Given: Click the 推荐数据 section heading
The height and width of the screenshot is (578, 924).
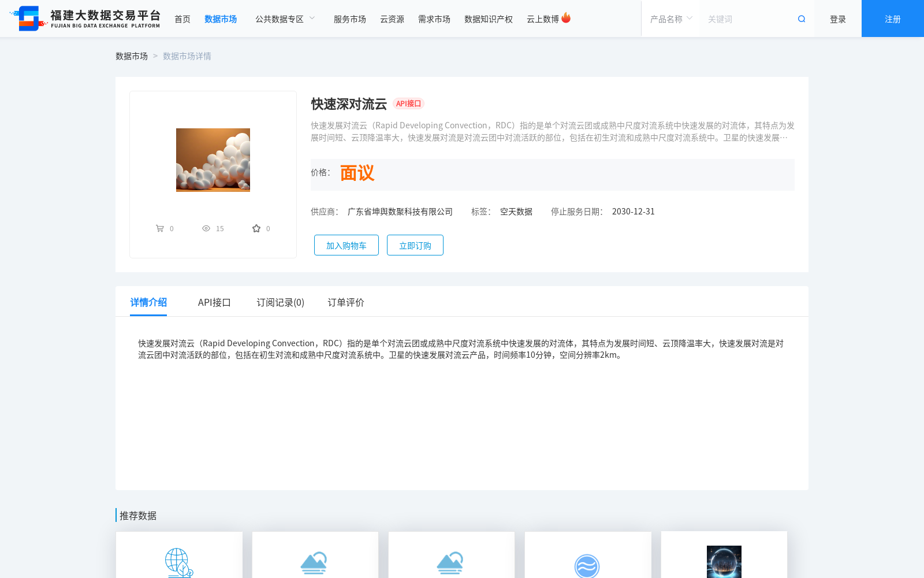Looking at the screenshot, I should pyautogui.click(x=138, y=516).
